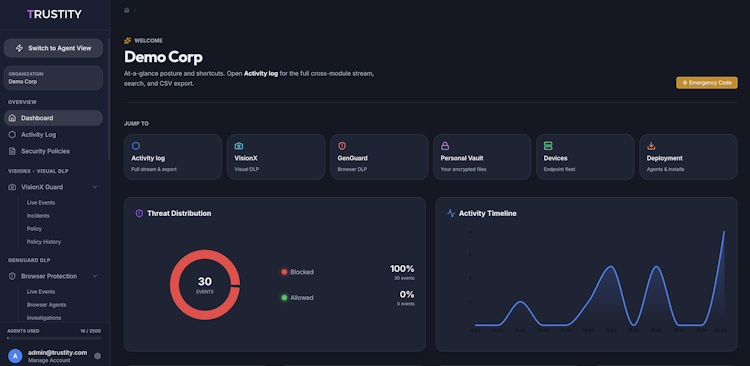Open the Manage Account link

(49, 360)
